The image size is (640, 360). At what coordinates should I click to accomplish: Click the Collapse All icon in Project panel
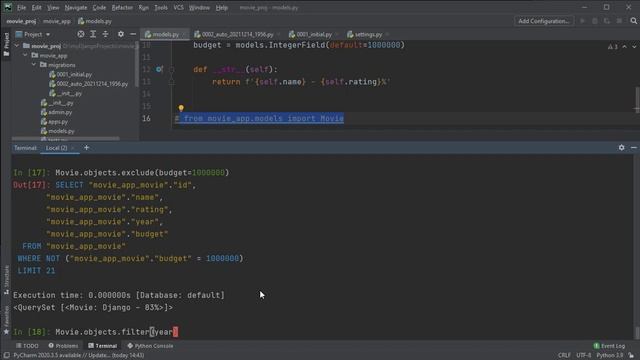pyautogui.click(x=105, y=34)
